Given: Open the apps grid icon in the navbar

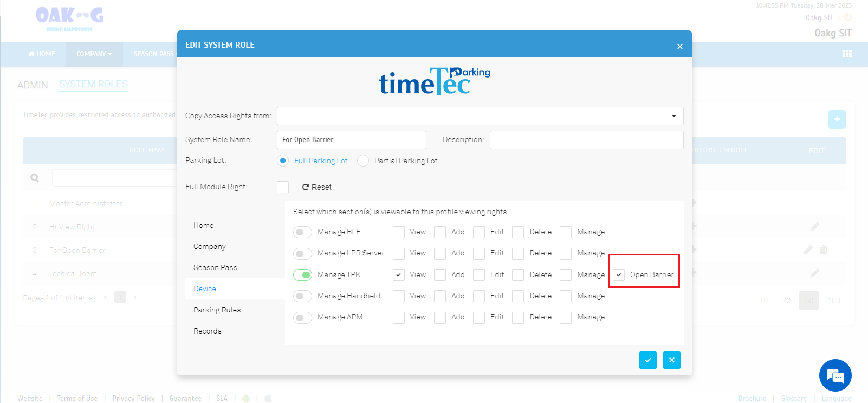Looking at the screenshot, I should [847, 54].
